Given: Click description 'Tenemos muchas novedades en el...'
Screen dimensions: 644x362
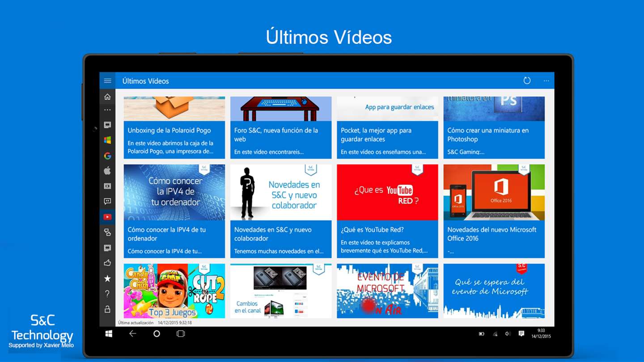Looking at the screenshot, I should click(279, 251).
